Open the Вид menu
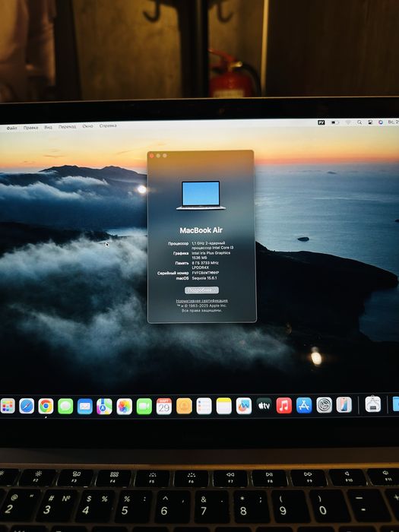This screenshot has height=532, width=399. click(x=48, y=127)
